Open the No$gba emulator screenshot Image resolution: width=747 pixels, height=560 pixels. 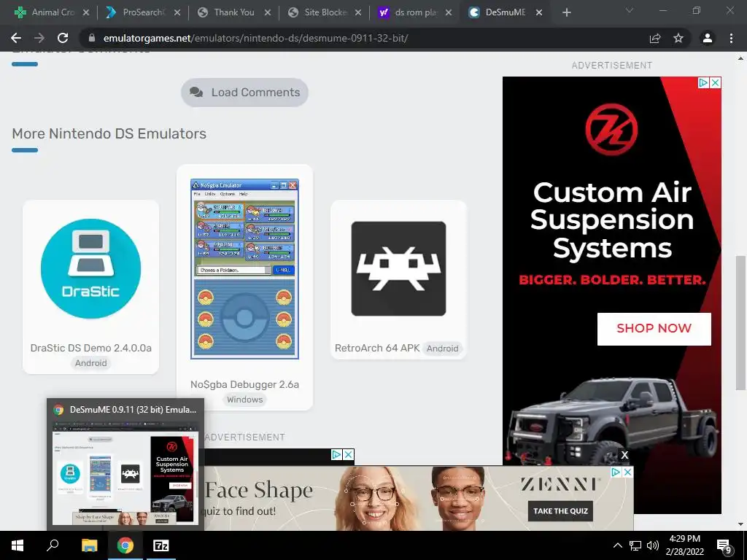(x=244, y=268)
